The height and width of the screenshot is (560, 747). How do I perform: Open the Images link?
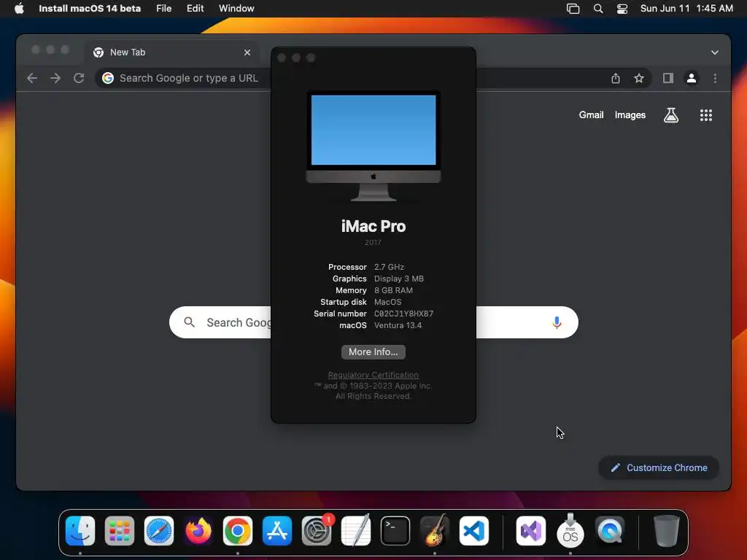pyautogui.click(x=630, y=114)
